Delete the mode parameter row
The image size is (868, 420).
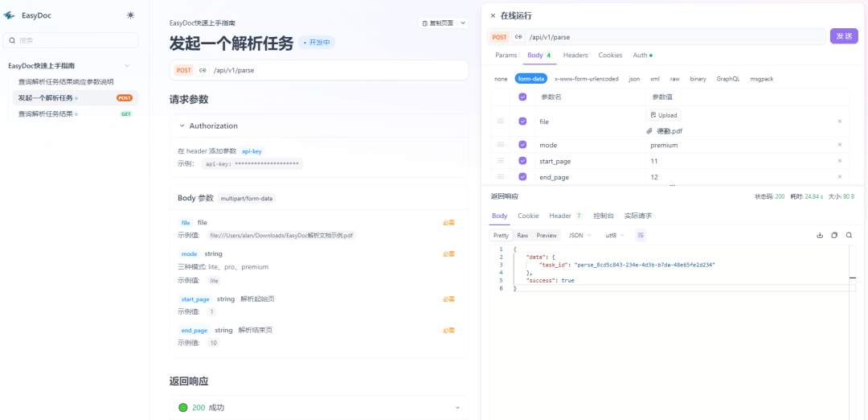839,145
